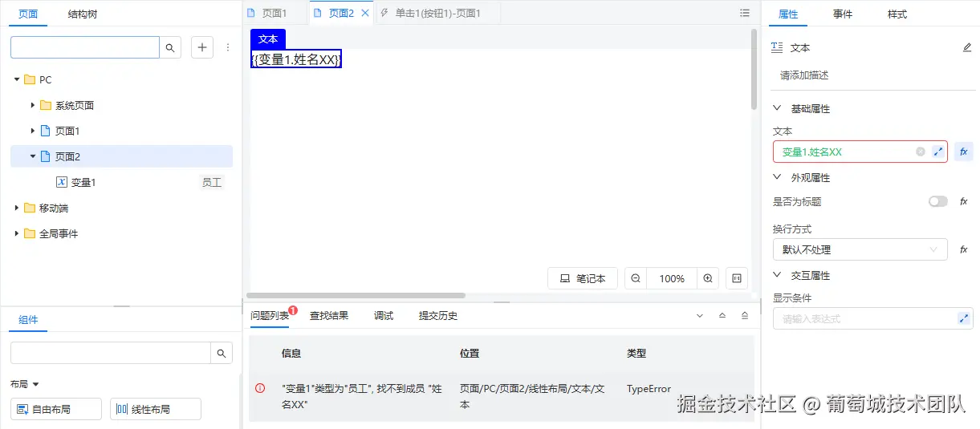Viewport: 980px width, 429px height.
Task: Click the search magnifier beside page tree input
Action: coord(170,47)
